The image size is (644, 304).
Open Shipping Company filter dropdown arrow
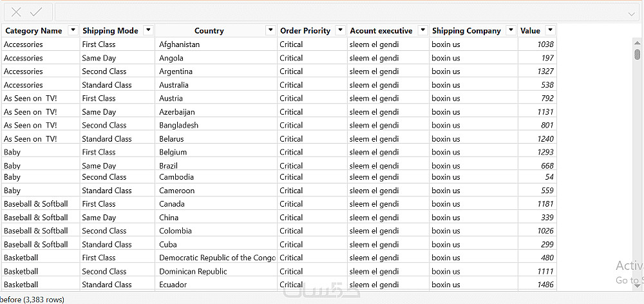[x=511, y=30]
